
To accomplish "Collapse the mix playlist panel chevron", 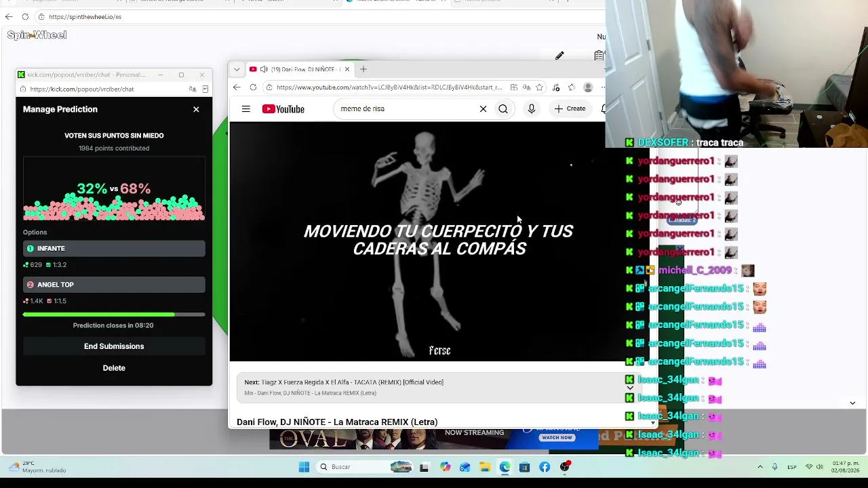I will coord(630,388).
